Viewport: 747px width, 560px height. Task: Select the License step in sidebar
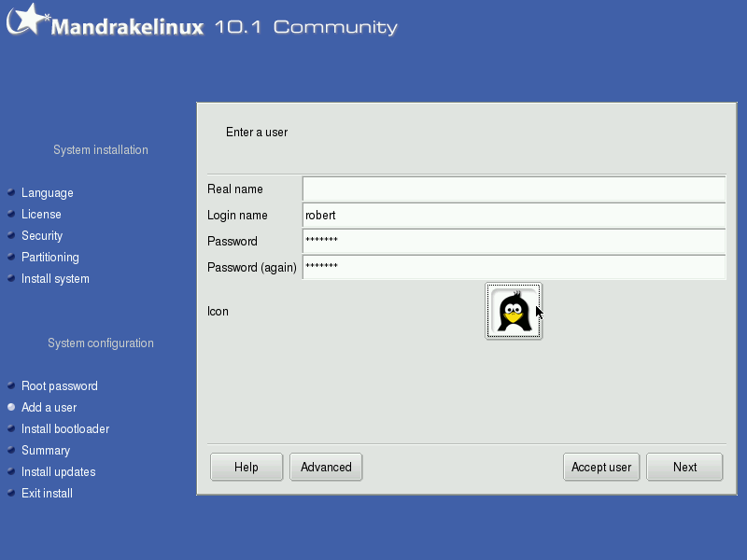(41, 215)
